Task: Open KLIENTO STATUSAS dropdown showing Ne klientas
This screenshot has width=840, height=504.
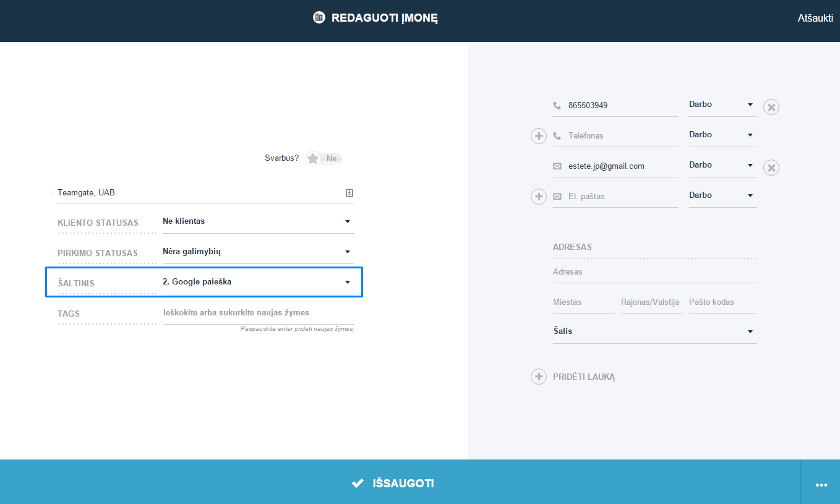Action: [259, 221]
